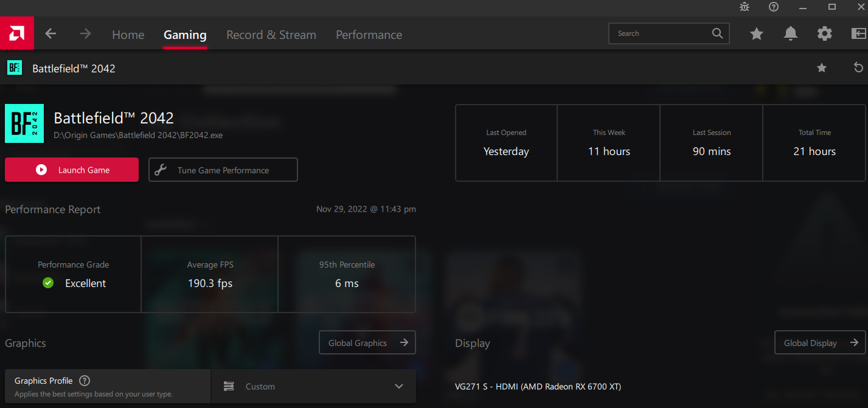Switch to the Home tab
868x408 pixels.
pyautogui.click(x=128, y=35)
